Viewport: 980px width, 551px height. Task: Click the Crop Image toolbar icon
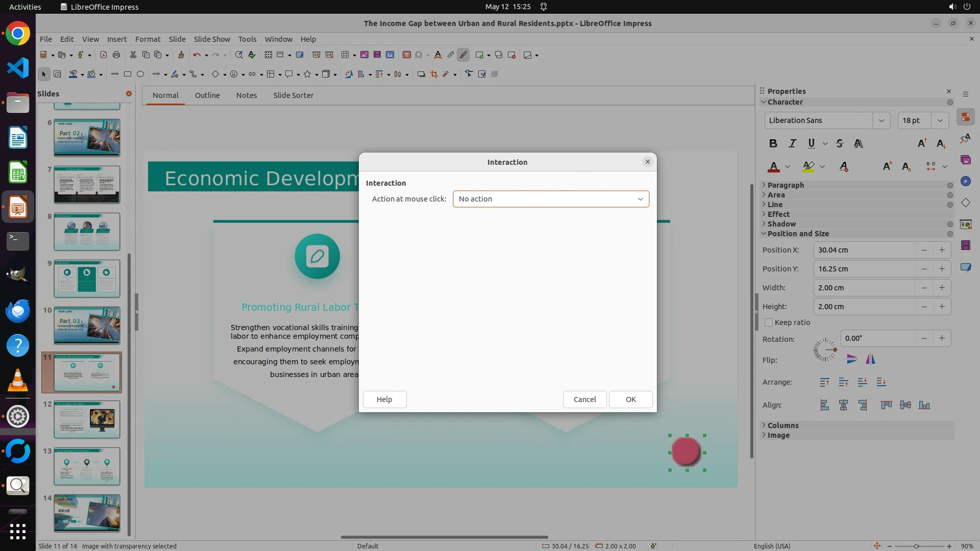coord(434,74)
